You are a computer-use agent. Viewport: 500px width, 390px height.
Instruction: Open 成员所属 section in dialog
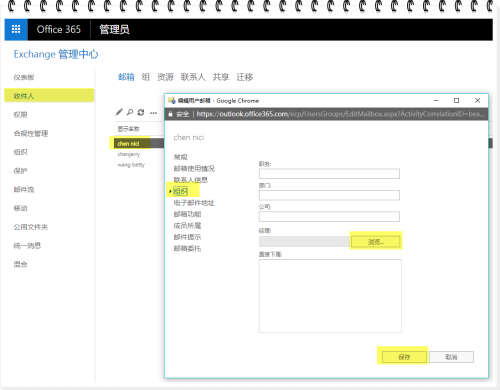coord(187,226)
